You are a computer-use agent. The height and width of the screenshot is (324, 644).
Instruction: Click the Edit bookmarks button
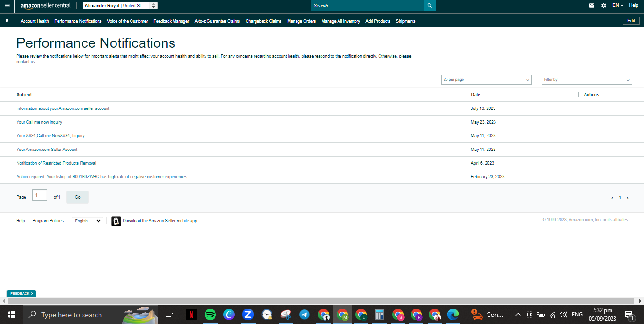(x=631, y=21)
